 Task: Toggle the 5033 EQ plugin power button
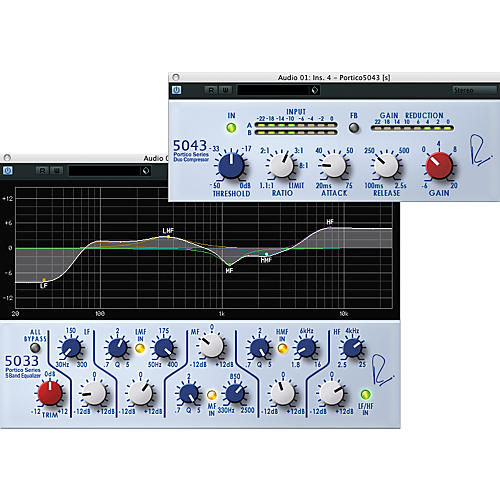click(7, 171)
